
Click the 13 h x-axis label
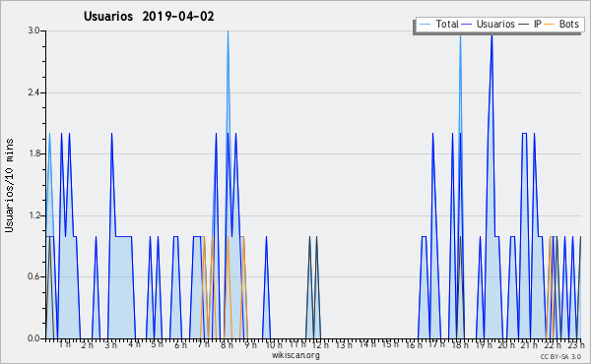tap(344, 345)
